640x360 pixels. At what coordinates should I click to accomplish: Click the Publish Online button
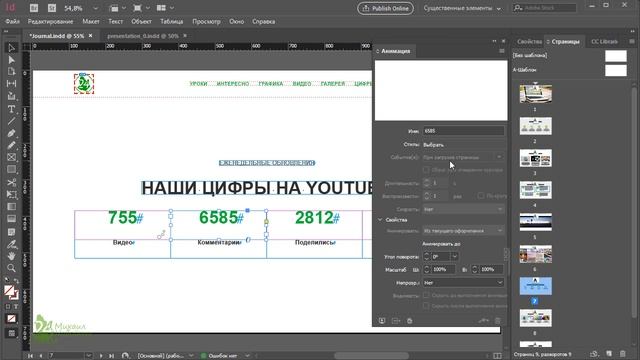point(385,8)
